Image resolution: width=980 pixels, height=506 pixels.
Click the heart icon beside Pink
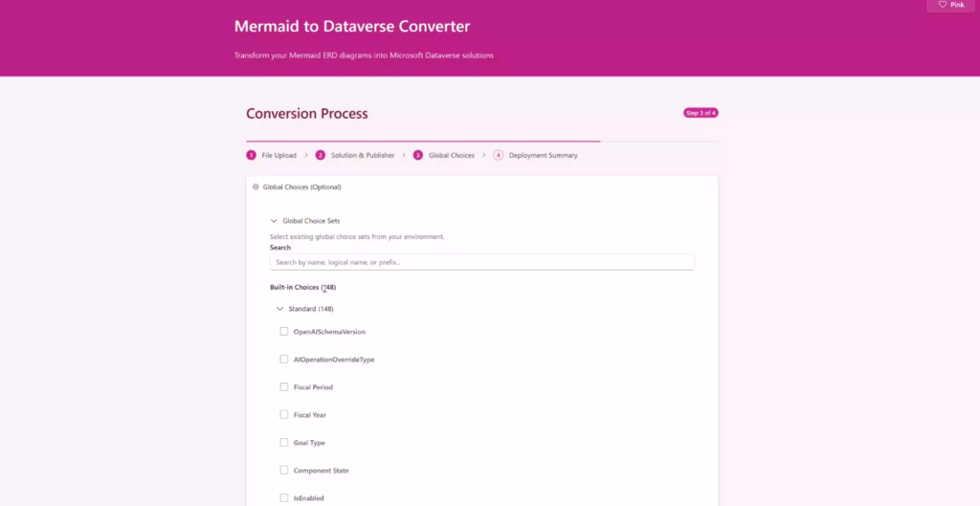(x=943, y=5)
